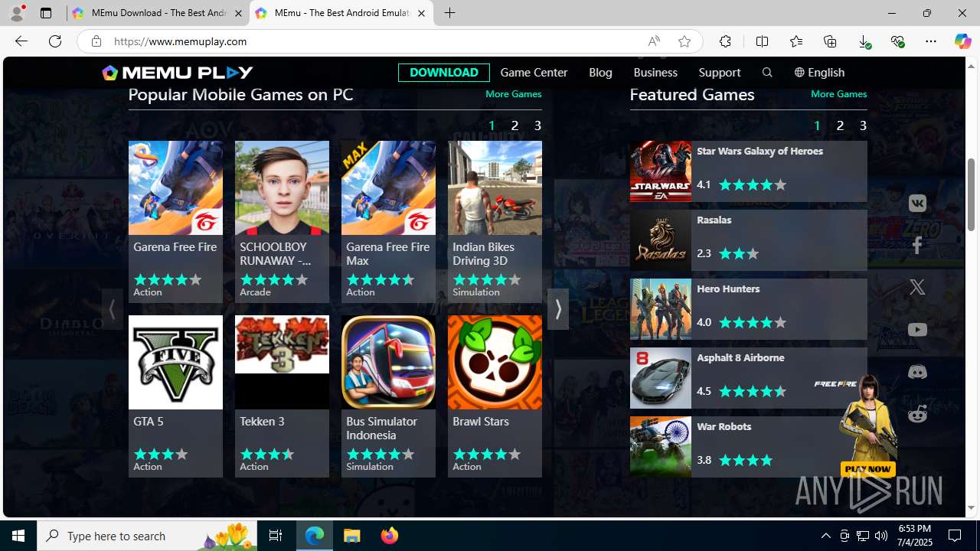This screenshot has width=980, height=551.
Task: Open the Reddit social icon
Action: (x=917, y=414)
